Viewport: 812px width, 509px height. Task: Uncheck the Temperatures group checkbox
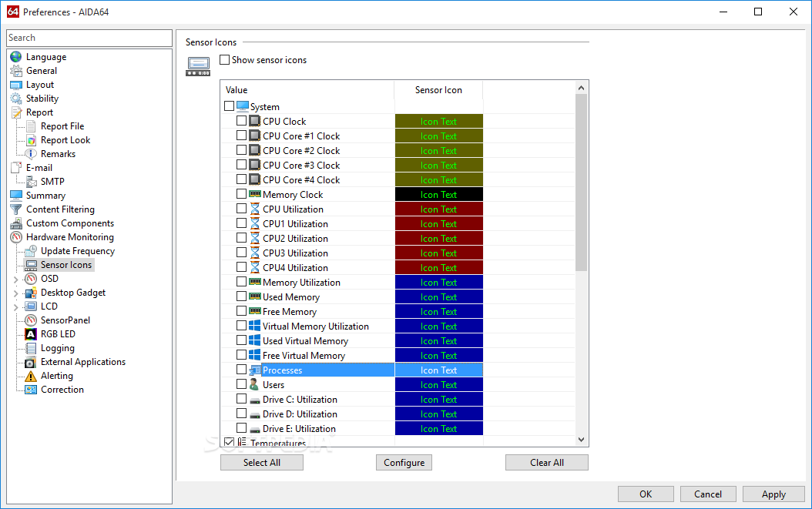[x=229, y=442]
